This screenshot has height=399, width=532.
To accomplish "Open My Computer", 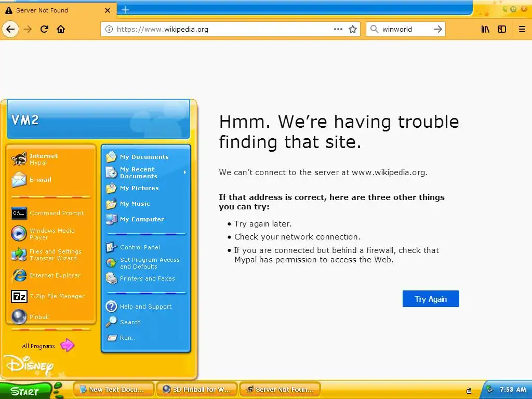I will [146, 219].
